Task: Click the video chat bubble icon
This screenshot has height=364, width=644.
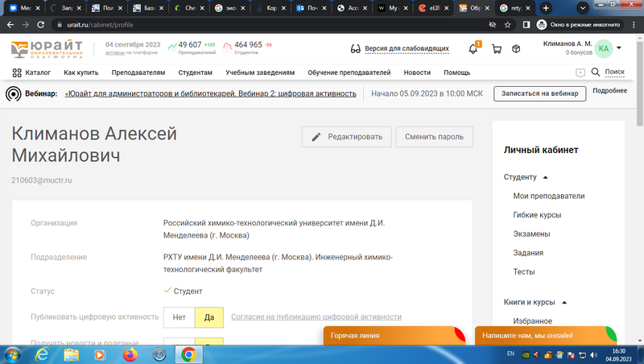Action: (580, 72)
